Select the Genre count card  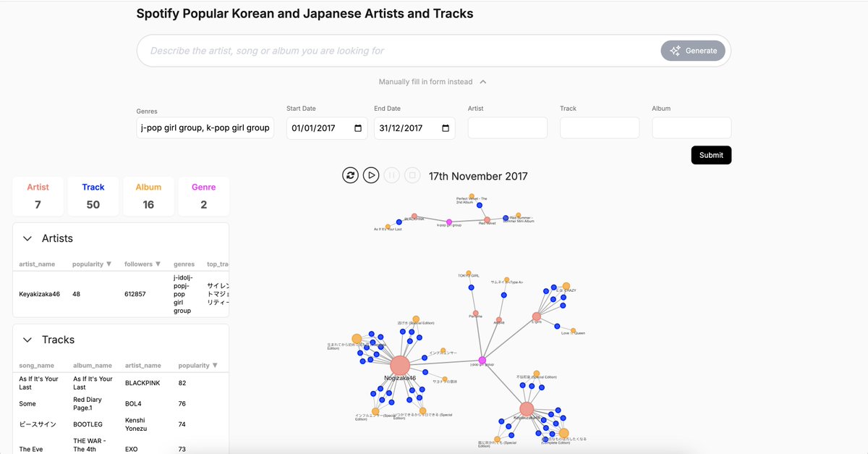click(x=203, y=196)
